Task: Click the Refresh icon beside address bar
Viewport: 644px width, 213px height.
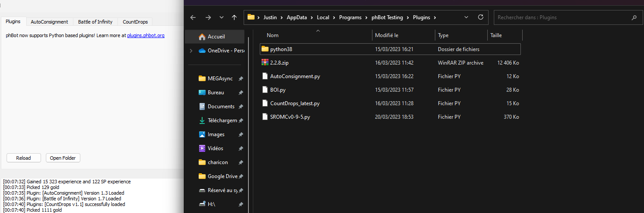Action: [x=481, y=17]
